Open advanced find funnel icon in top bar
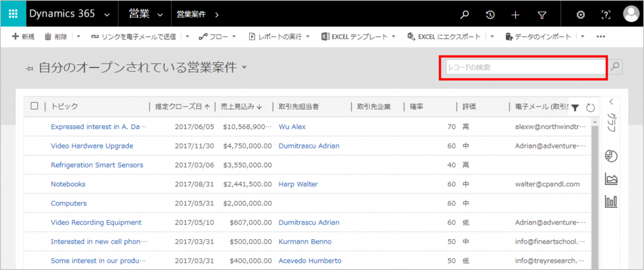The width and height of the screenshot is (644, 270). tap(541, 14)
